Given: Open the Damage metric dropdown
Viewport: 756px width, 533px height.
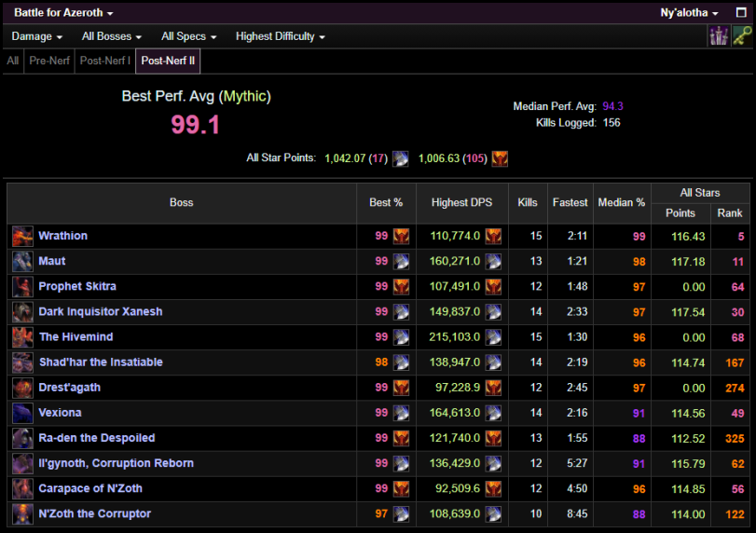Looking at the screenshot, I should (x=36, y=36).
